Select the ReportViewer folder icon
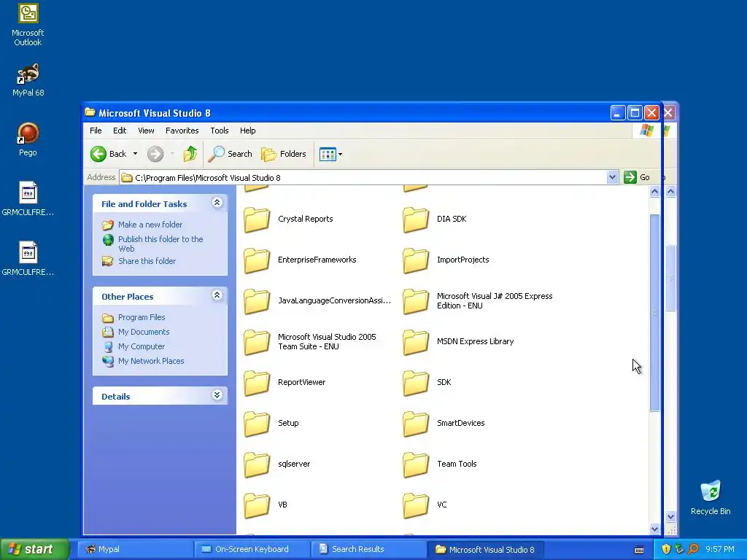747x560 pixels. click(x=257, y=383)
